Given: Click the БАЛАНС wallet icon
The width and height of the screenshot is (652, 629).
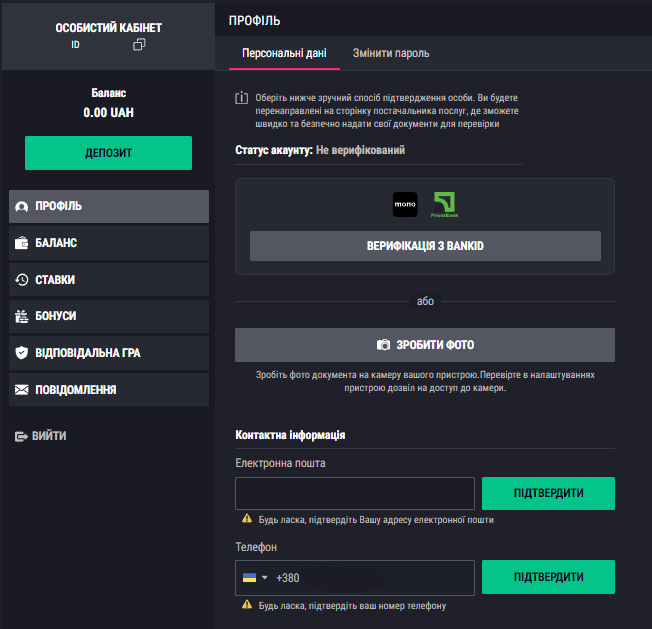Looking at the screenshot, I should click(21, 243).
